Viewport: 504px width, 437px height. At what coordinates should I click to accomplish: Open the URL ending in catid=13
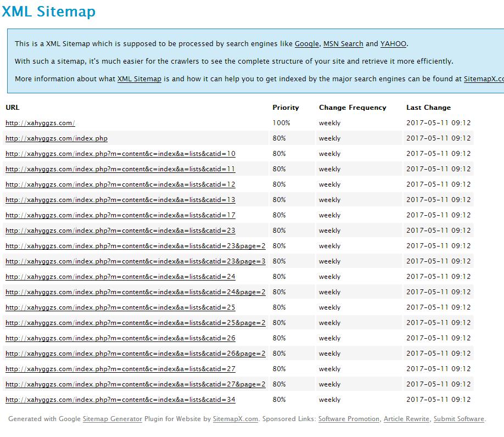120,200
